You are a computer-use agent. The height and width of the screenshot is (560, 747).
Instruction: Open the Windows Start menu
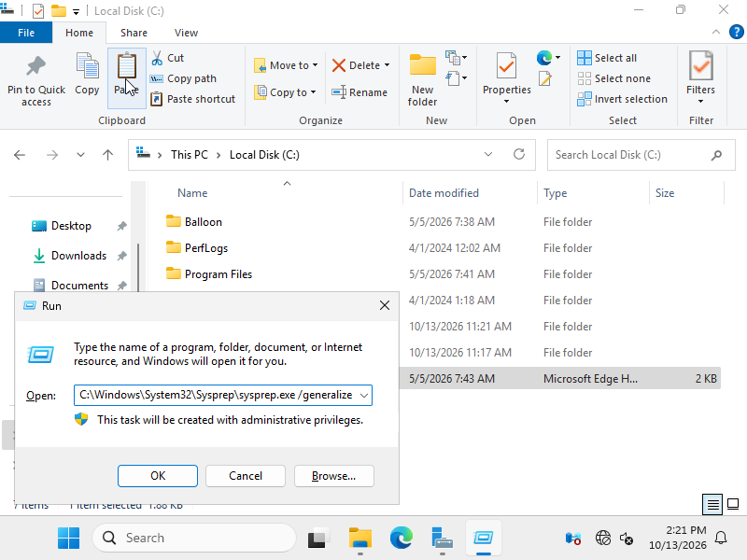(68, 538)
